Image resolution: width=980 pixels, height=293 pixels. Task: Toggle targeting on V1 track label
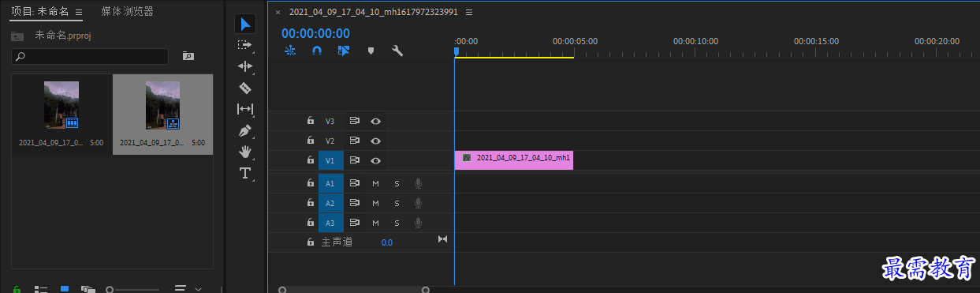(330, 160)
